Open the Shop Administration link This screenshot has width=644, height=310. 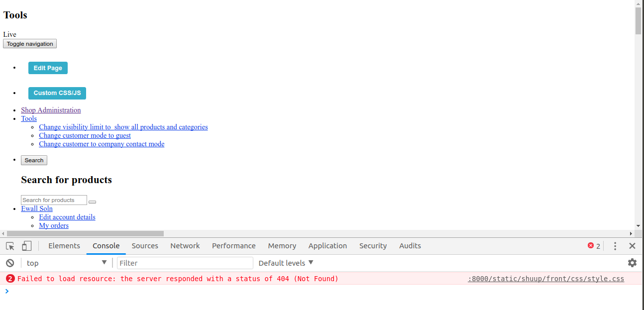pos(50,110)
